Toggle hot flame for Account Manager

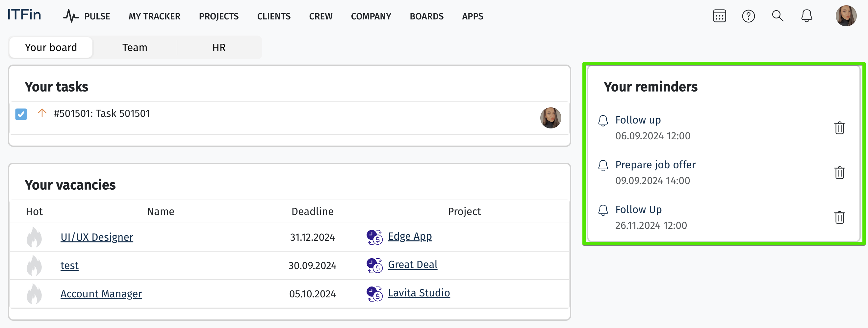[x=34, y=294]
